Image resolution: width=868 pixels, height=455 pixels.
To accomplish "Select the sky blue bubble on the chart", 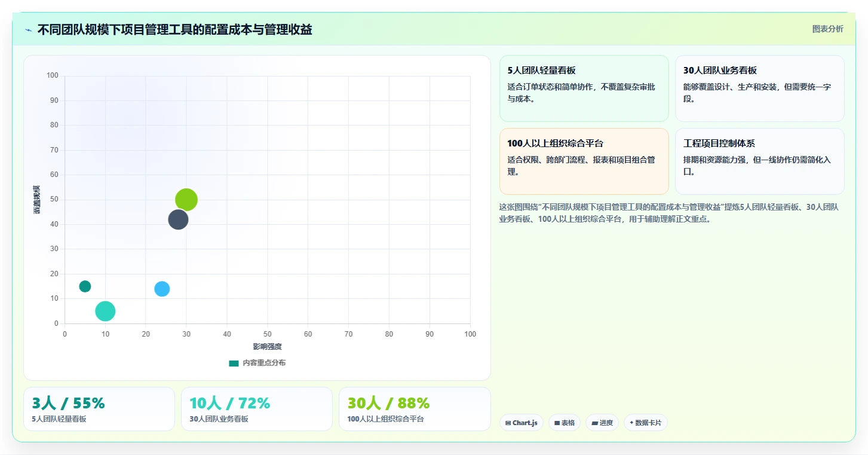I will (162, 289).
